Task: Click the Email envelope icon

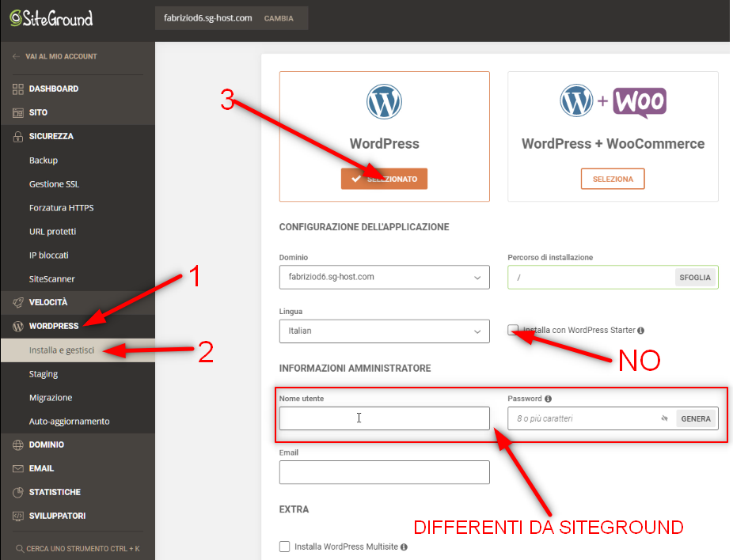Action: (x=17, y=468)
